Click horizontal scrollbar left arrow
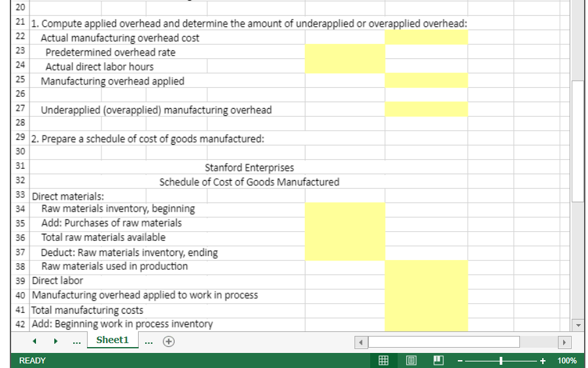 [361, 342]
